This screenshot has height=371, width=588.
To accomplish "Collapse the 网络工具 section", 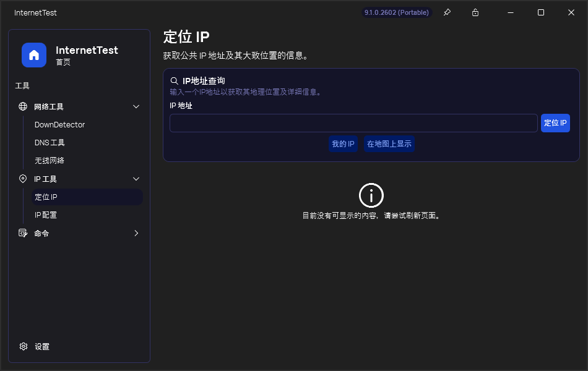I will click(x=136, y=106).
